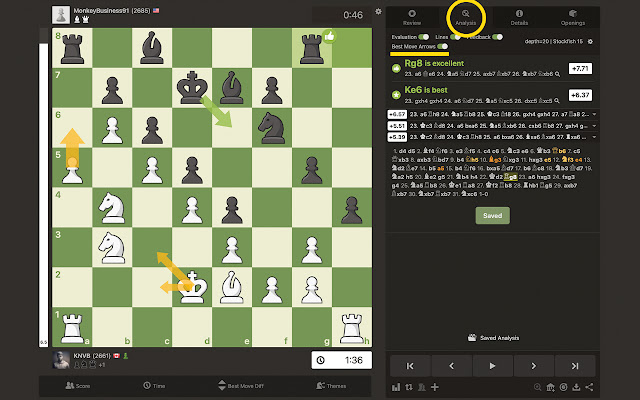Image resolution: width=640 pixels, height=400 pixels.
Task: Add game to library with the building icon
Action: (x=551, y=387)
